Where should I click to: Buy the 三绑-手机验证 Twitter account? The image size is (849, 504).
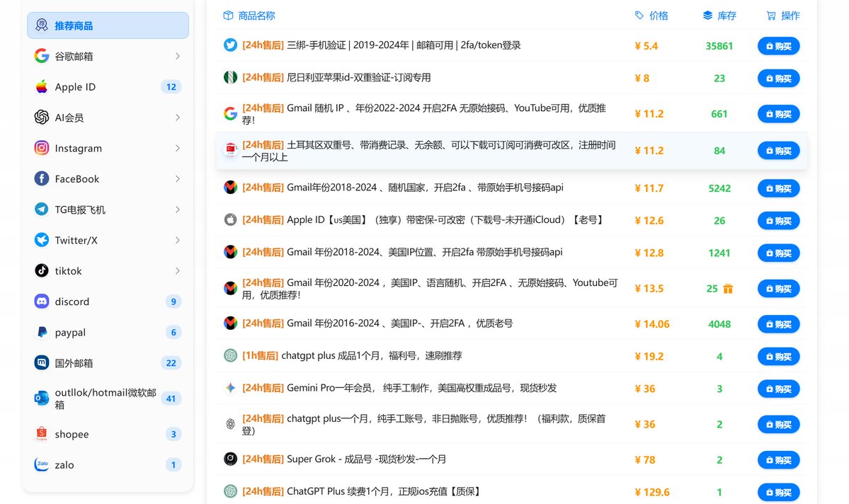tap(779, 46)
